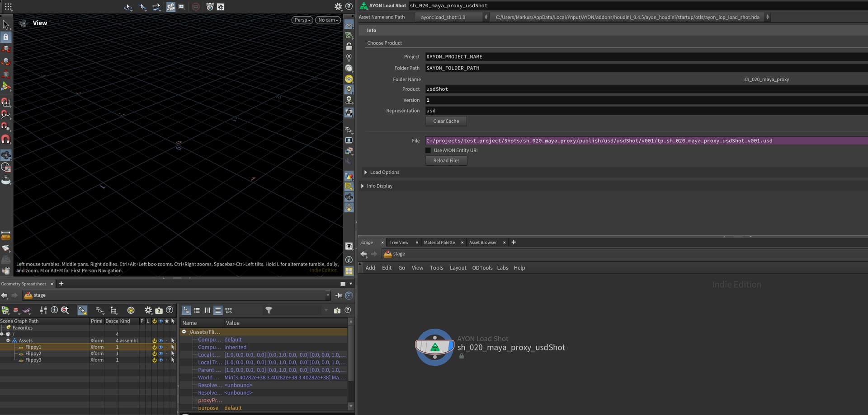The height and width of the screenshot is (415, 868).
Task: Switch to the Asset Browser tab
Action: coord(482,242)
